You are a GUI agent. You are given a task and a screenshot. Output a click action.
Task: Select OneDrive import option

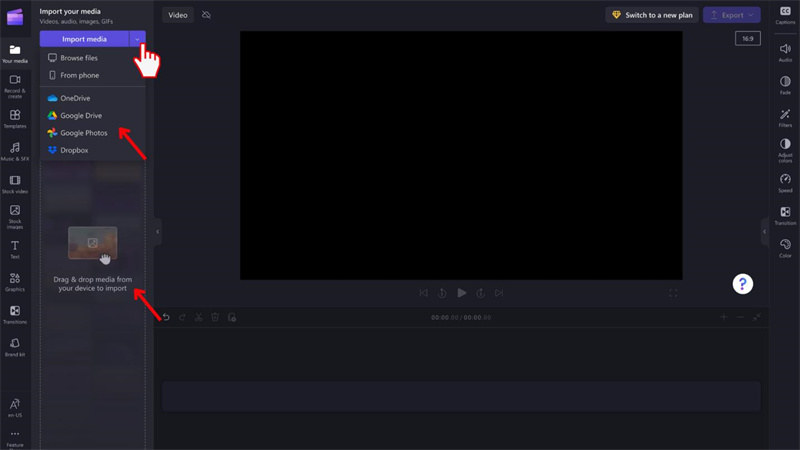coord(93,98)
